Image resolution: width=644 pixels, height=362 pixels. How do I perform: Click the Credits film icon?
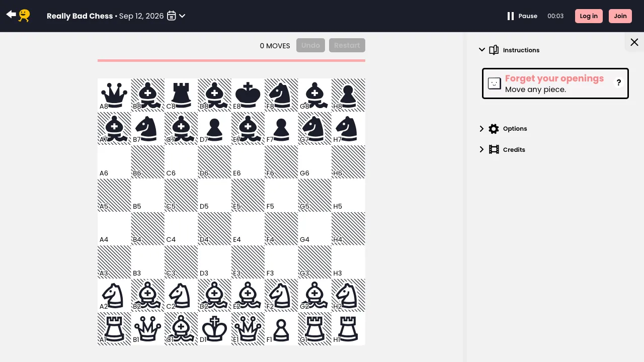494,149
